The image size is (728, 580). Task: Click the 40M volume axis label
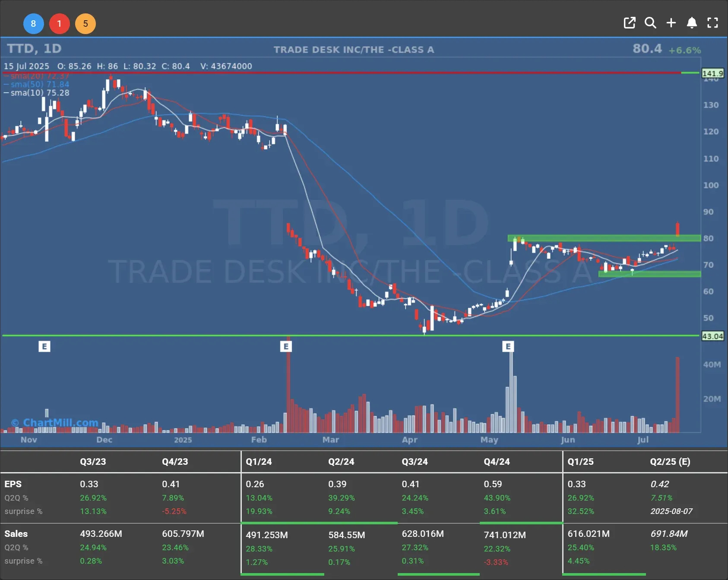pyautogui.click(x=712, y=365)
